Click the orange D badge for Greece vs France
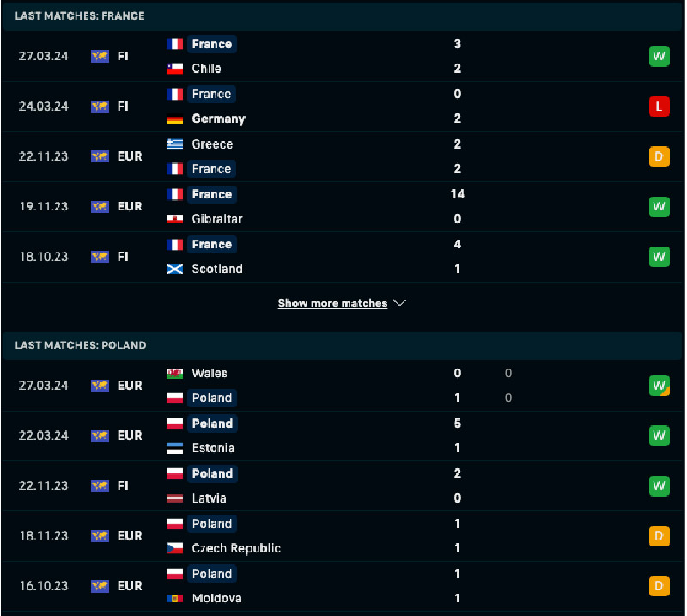Image resolution: width=687 pixels, height=616 pixels. point(659,156)
